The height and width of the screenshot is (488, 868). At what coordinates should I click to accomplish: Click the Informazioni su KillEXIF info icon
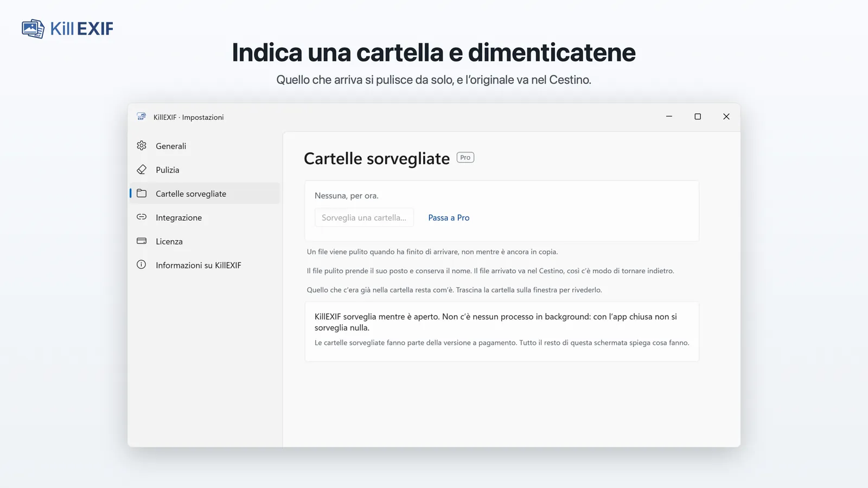[142, 265]
